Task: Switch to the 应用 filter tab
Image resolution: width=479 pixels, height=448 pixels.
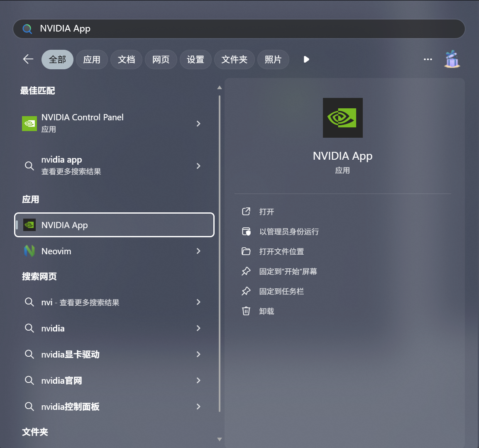Action: coord(92,59)
